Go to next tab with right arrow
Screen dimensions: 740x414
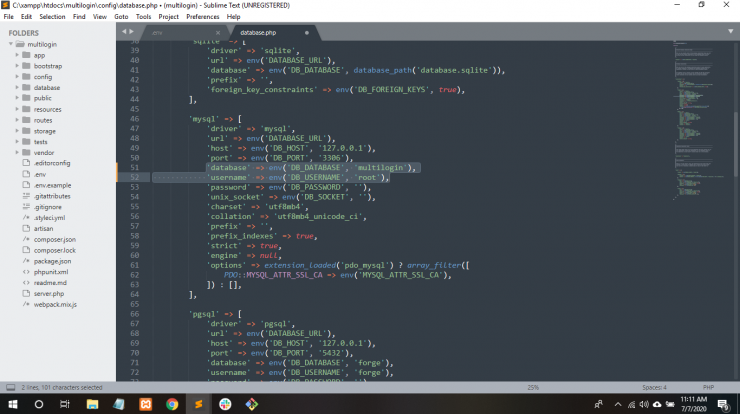[132, 32]
